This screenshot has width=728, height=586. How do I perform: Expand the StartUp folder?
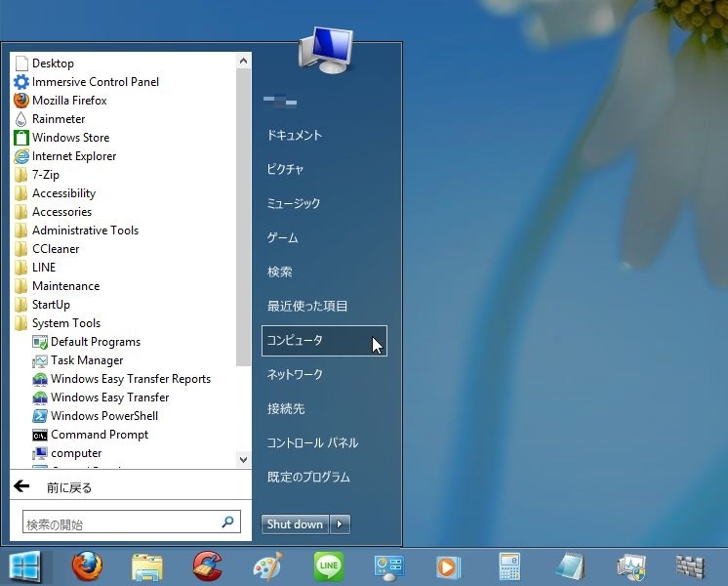[42, 305]
